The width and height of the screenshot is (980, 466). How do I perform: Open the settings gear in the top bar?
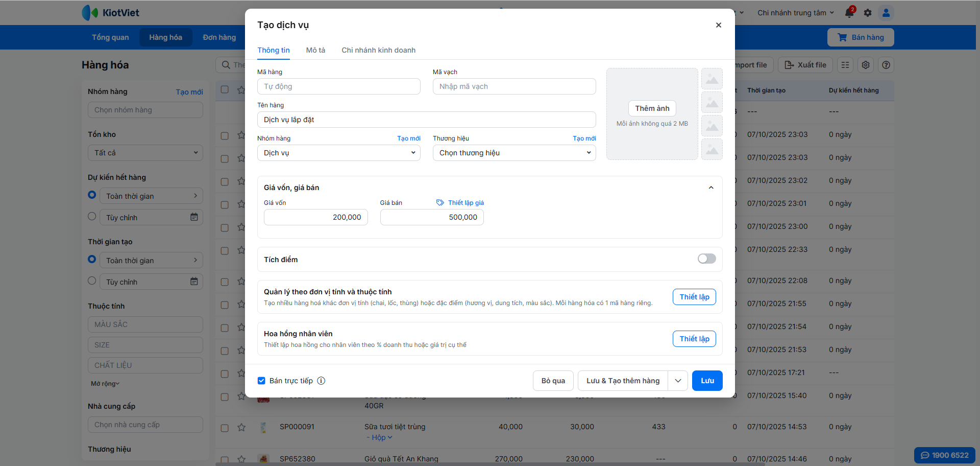[868, 13]
